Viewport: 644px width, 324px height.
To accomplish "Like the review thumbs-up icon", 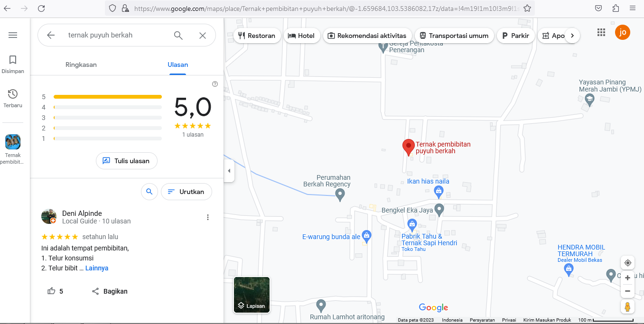I will (51, 291).
